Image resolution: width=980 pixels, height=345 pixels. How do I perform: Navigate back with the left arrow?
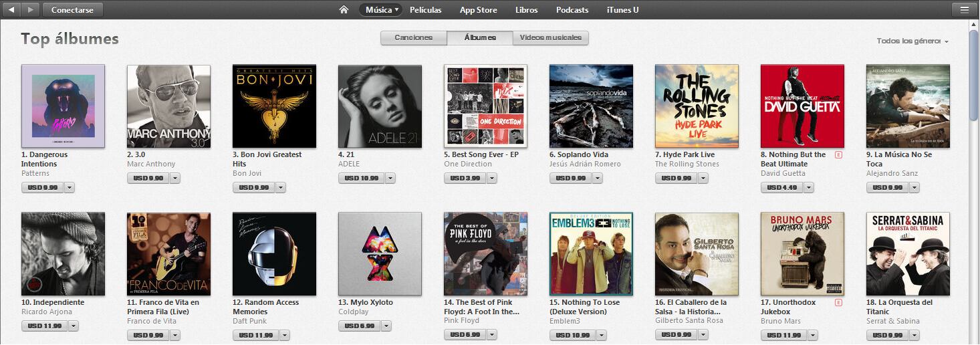11,9
